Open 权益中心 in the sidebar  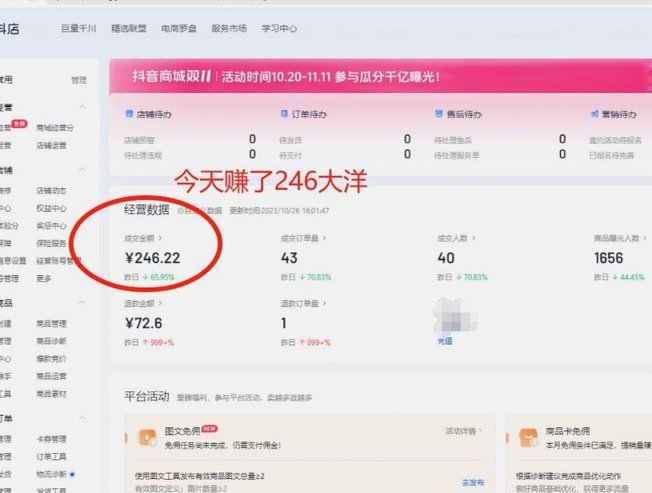pos(51,208)
